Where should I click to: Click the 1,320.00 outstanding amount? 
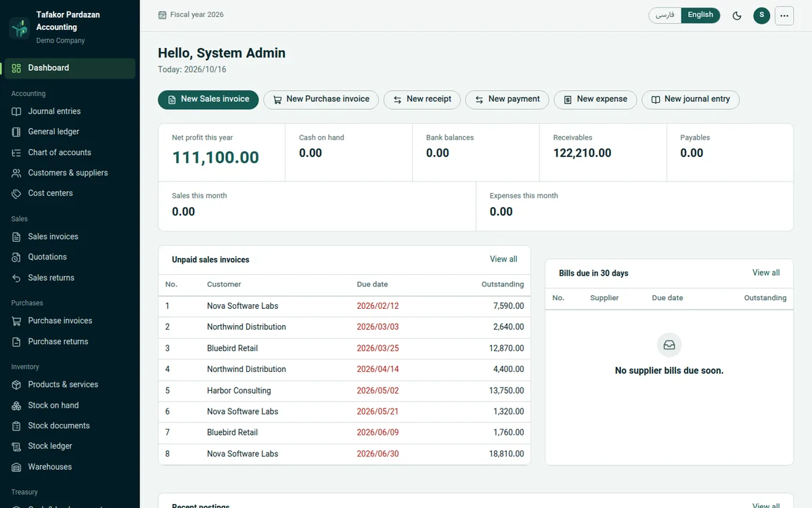pyautogui.click(x=509, y=412)
